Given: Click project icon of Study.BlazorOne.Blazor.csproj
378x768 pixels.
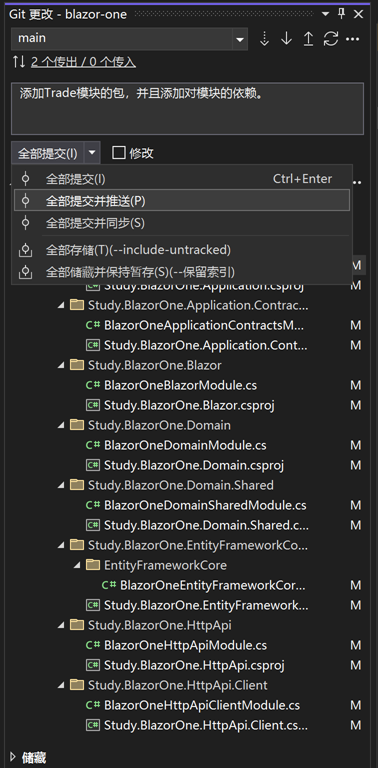Looking at the screenshot, I should [93, 406].
